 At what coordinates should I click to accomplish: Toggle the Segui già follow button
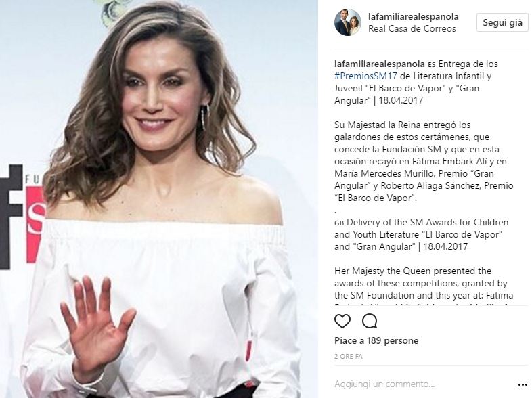(502, 23)
